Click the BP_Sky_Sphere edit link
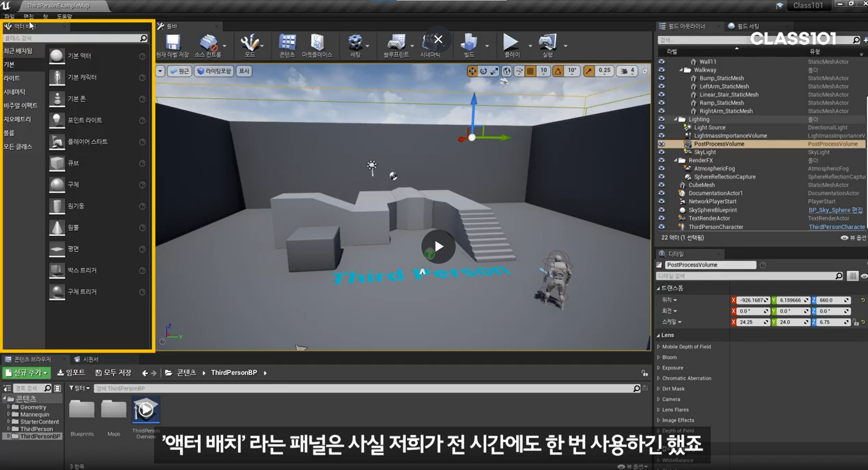The width and height of the screenshot is (868, 470). click(836, 210)
